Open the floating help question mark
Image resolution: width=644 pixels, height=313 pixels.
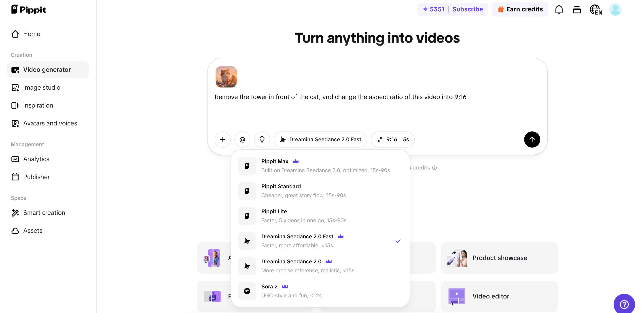pyautogui.click(x=624, y=304)
